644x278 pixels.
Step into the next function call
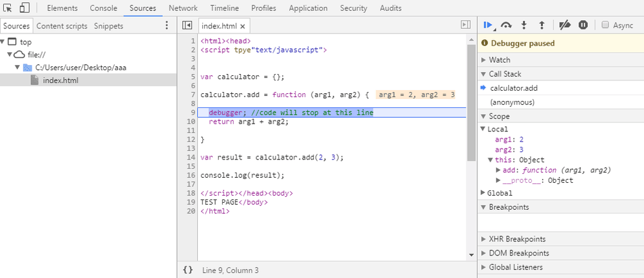(x=524, y=26)
